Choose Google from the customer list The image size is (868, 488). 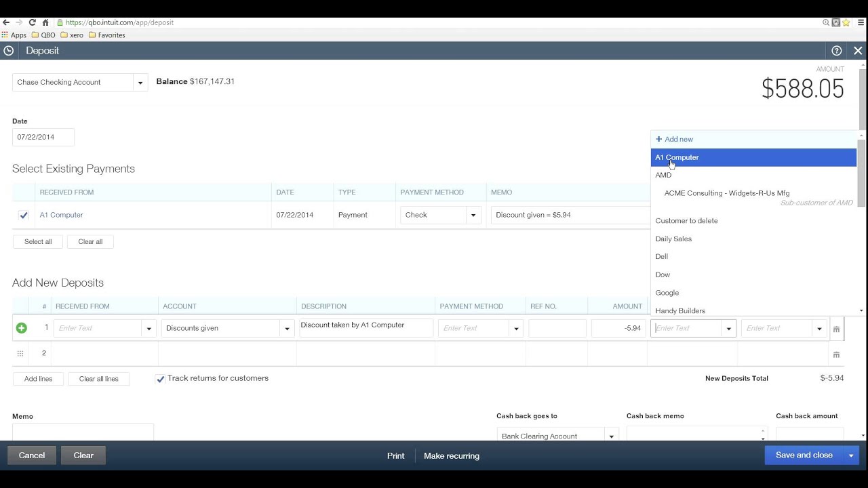[753, 293]
